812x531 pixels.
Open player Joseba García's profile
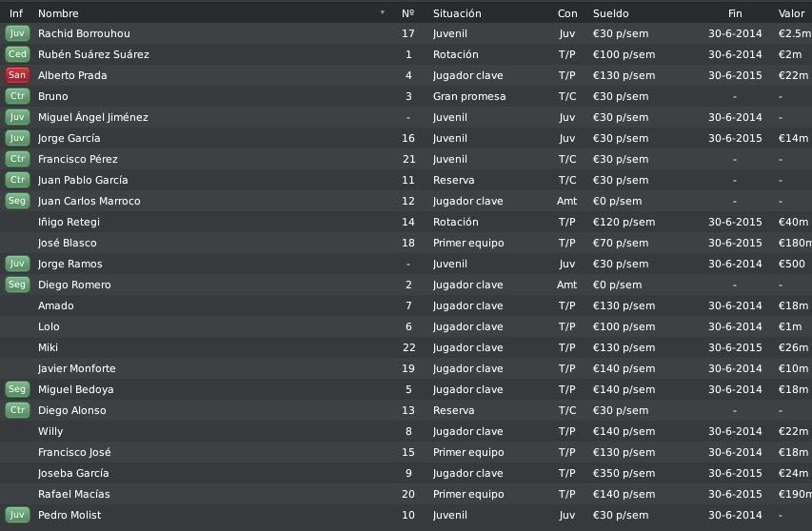coord(73,473)
